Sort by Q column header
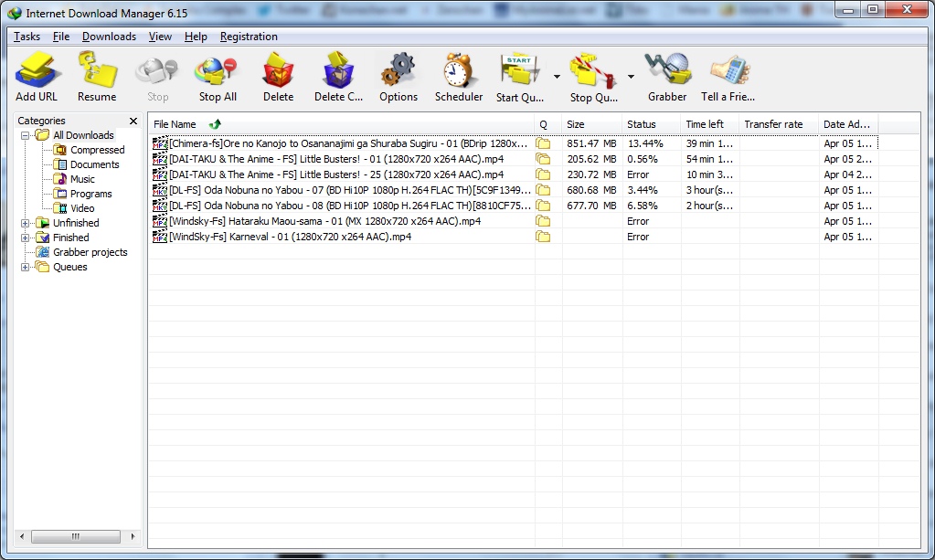Viewport: 935px width, 560px height. click(x=547, y=124)
